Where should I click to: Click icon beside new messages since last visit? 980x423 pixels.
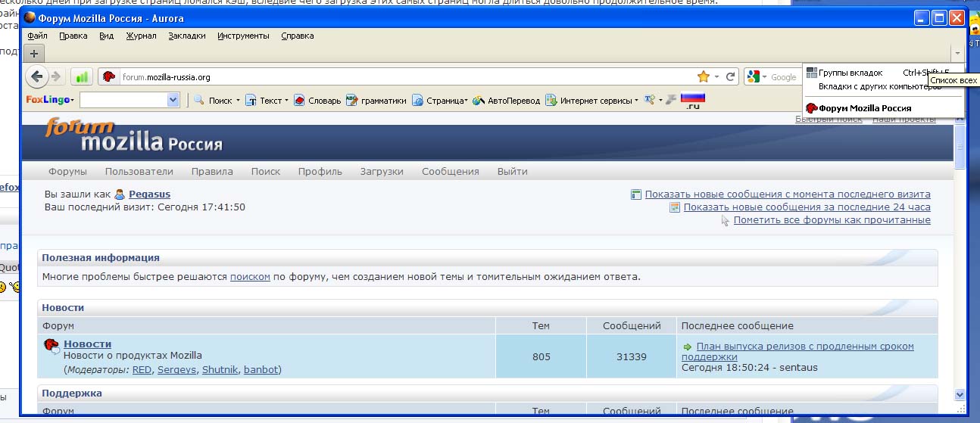[636, 194]
